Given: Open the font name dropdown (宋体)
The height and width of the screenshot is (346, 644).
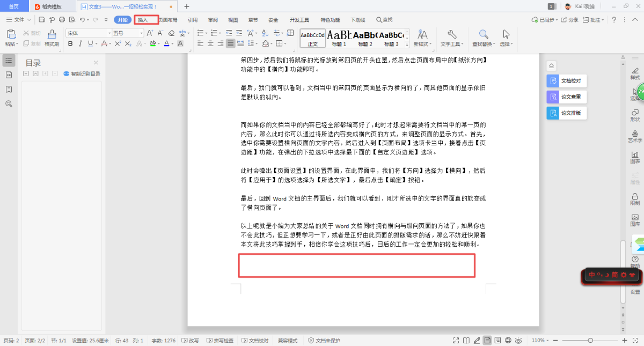Looking at the screenshot, I should point(89,33).
